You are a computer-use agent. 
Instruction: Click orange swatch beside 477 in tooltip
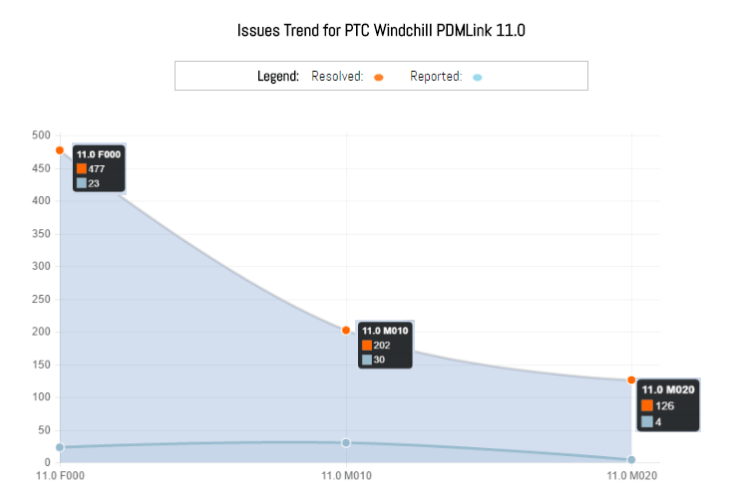[x=82, y=169]
